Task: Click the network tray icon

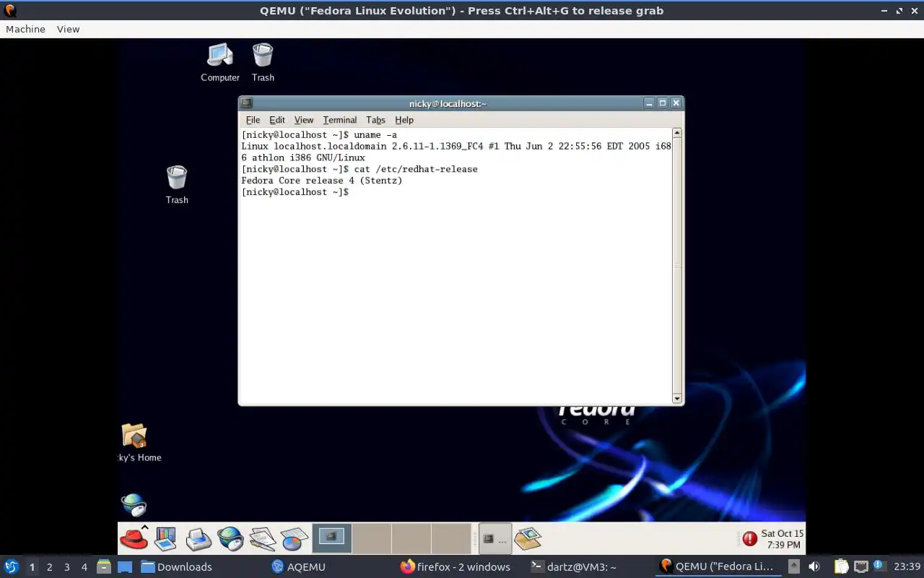Action: [860, 566]
